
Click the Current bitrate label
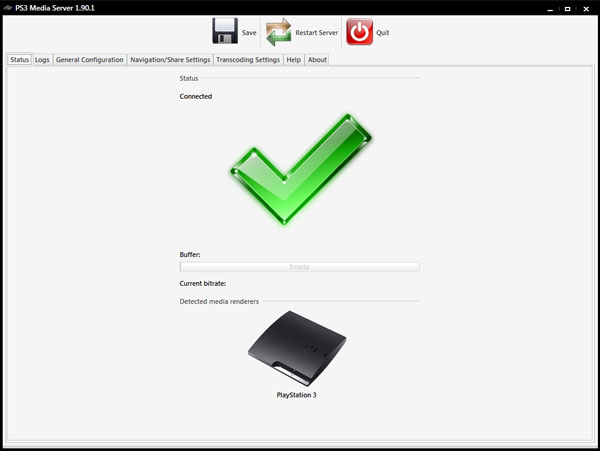click(203, 283)
